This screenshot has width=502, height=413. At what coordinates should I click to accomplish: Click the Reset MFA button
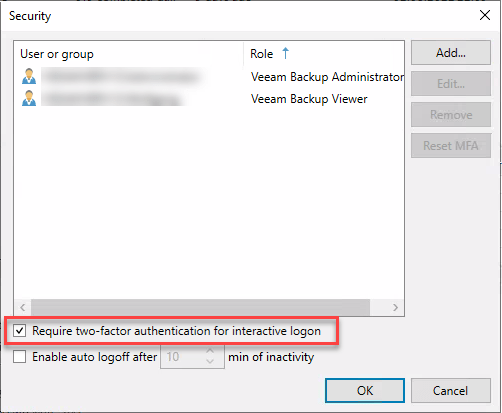451,146
